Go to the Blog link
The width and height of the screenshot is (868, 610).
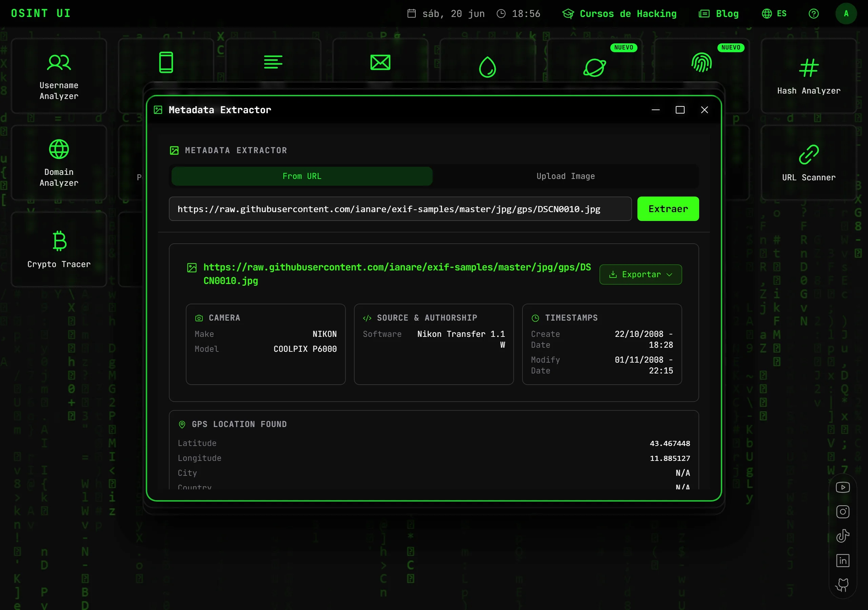[x=718, y=14]
